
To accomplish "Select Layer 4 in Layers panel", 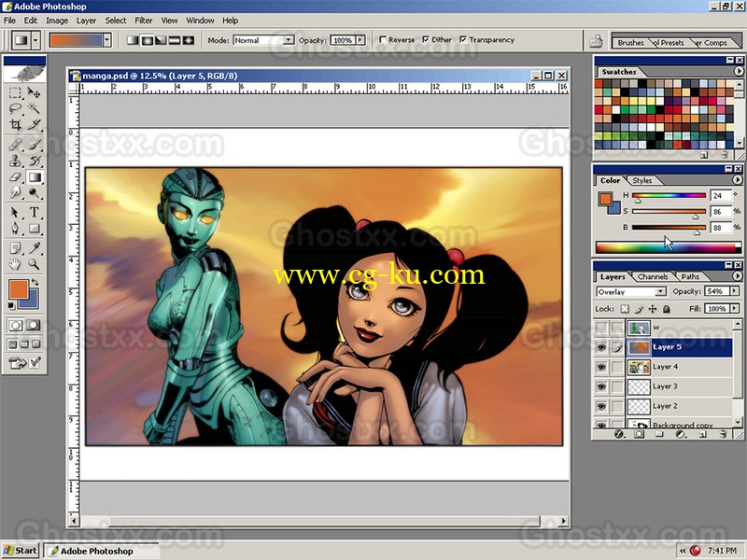I will pos(681,367).
